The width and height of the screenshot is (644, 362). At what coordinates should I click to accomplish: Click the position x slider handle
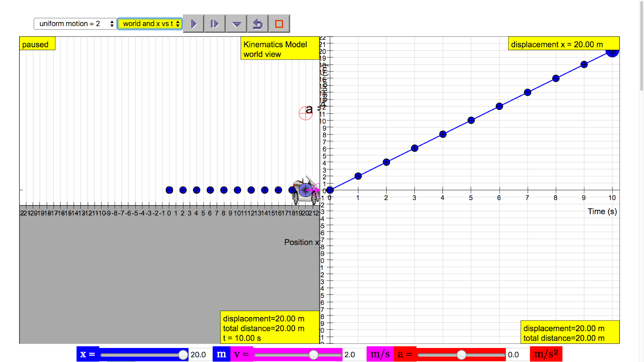183,355
